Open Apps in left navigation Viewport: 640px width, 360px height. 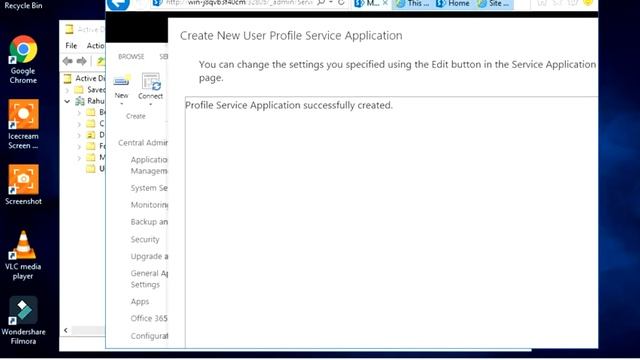pos(140,301)
